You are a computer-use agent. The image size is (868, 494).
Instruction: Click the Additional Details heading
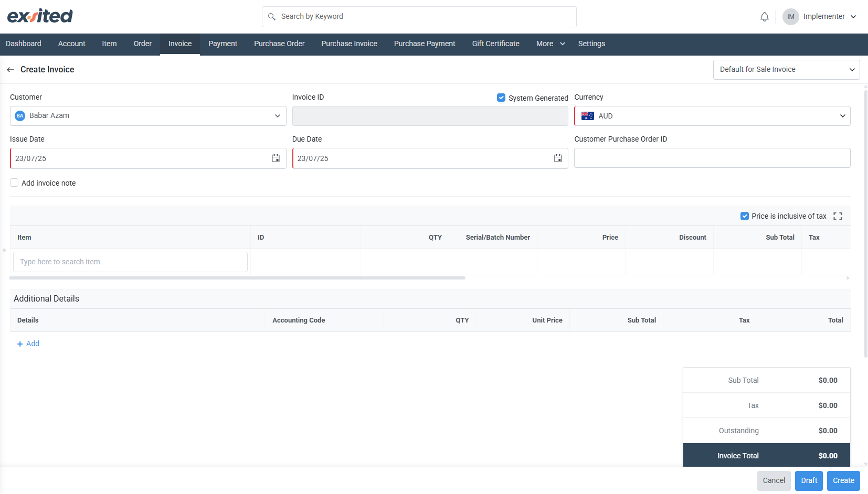pyautogui.click(x=46, y=299)
